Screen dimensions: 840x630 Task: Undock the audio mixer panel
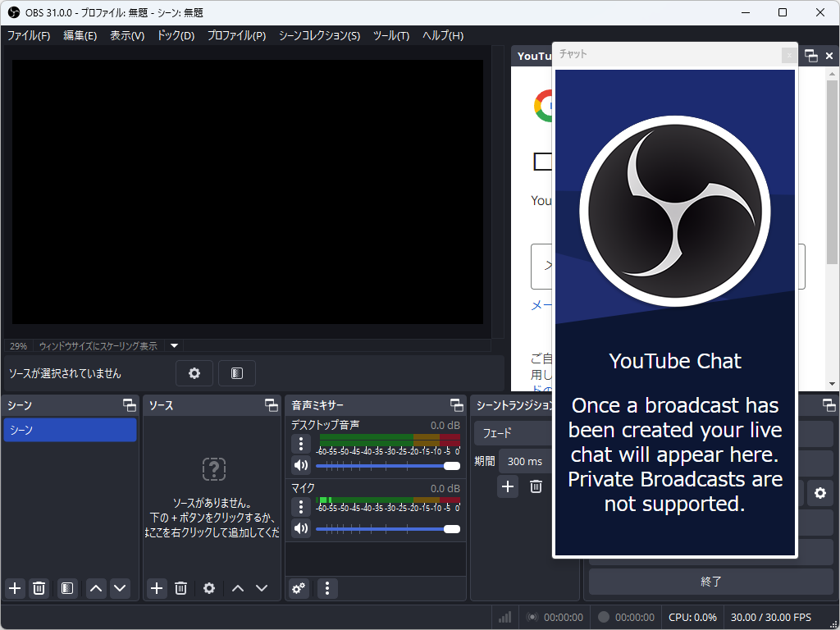pos(457,405)
